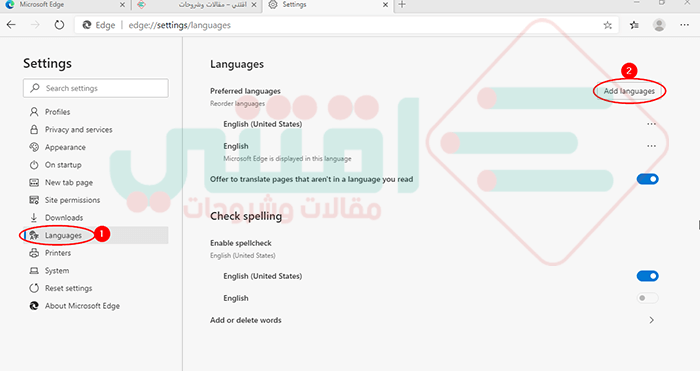Open more options for English (United States)
The width and height of the screenshot is (700, 371).
651,124
